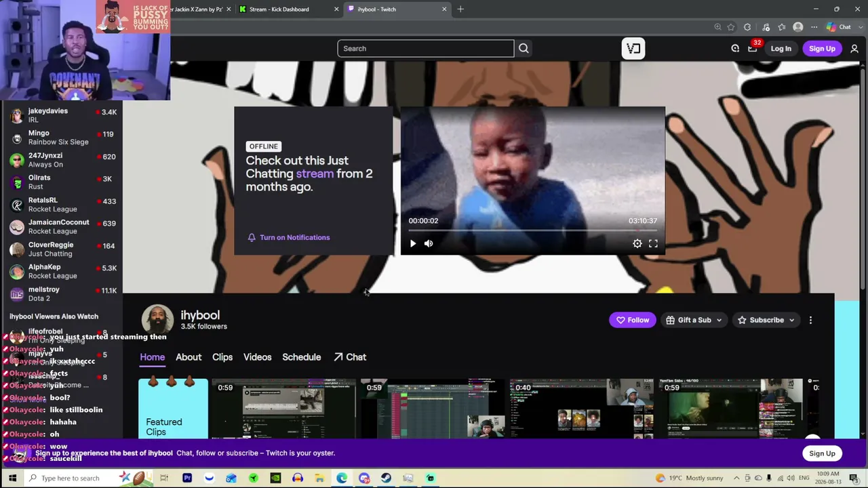Open Microsoft Edge from the taskbar
868x488 pixels.
click(342, 478)
